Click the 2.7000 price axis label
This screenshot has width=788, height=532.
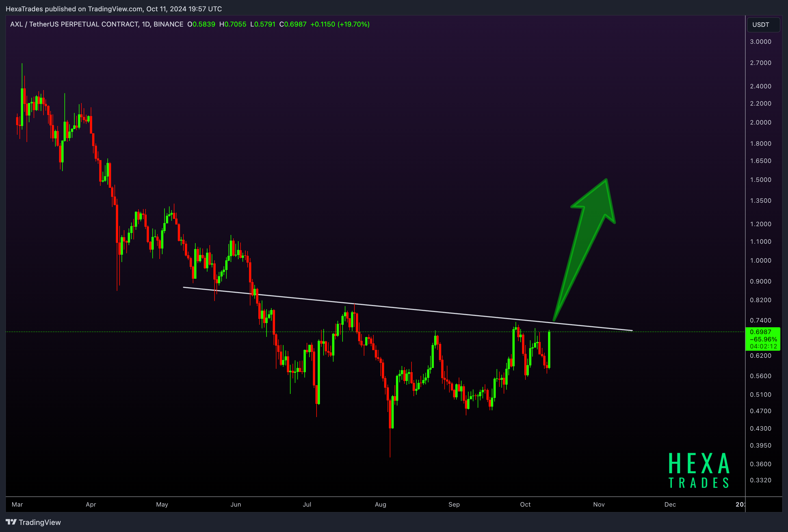[x=760, y=63]
